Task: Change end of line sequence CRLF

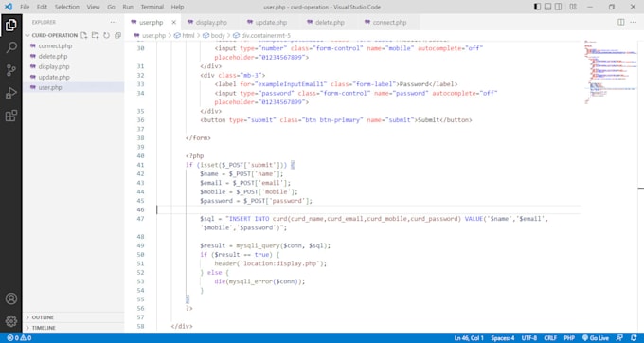Action: coord(550,338)
